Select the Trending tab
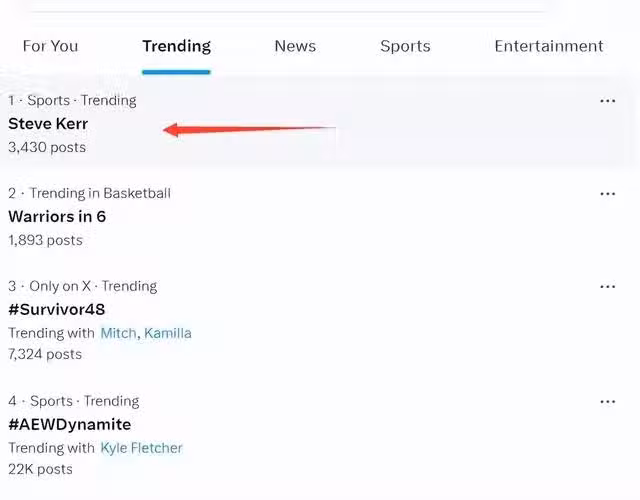The width and height of the screenshot is (640, 500). tap(176, 46)
